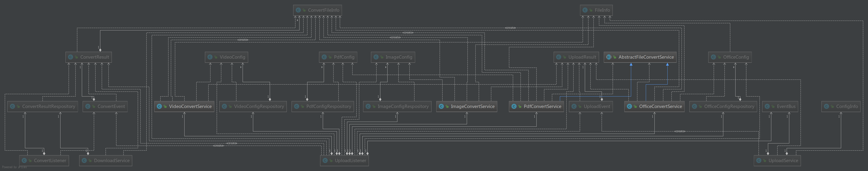Screen dimensions: 868x171
Task: Select the text label VideoConfigRespository
Action: click(259, 107)
